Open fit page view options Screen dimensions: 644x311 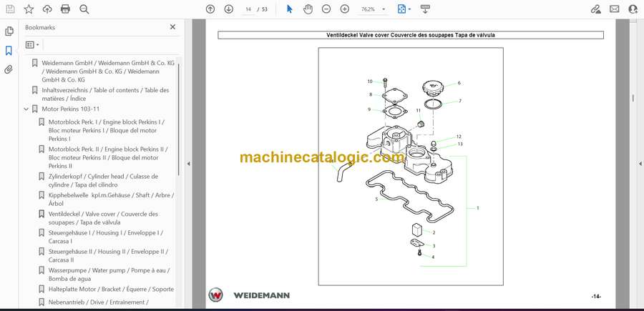click(404, 9)
